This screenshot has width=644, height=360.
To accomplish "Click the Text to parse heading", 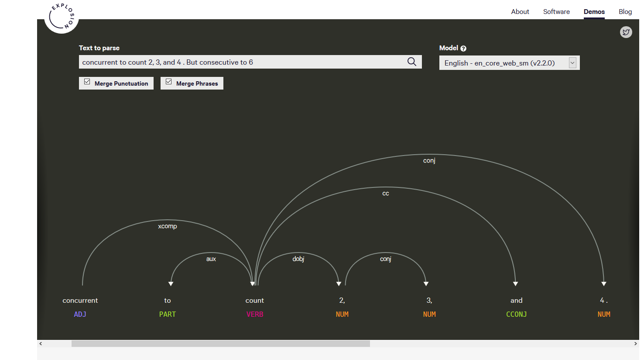I will [x=99, y=48].
